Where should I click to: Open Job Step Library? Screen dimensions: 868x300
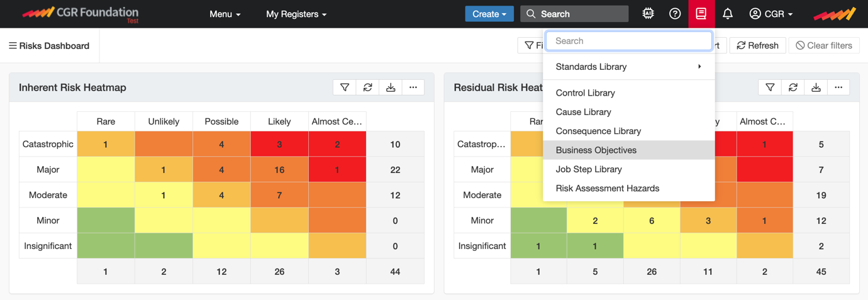tap(629, 169)
